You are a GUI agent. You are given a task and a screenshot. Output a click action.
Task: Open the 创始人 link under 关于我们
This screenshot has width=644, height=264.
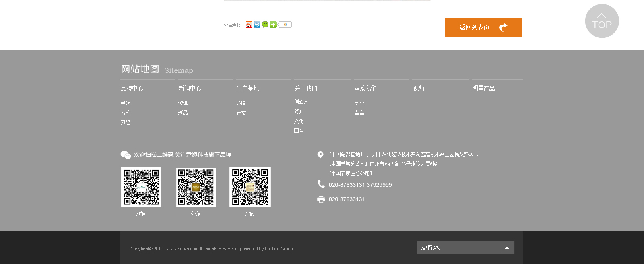tap(301, 102)
